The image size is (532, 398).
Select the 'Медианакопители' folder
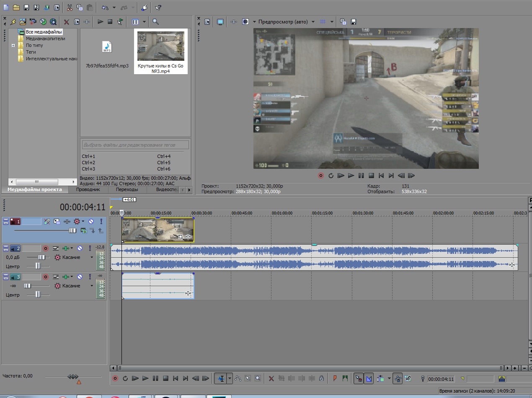click(x=45, y=39)
